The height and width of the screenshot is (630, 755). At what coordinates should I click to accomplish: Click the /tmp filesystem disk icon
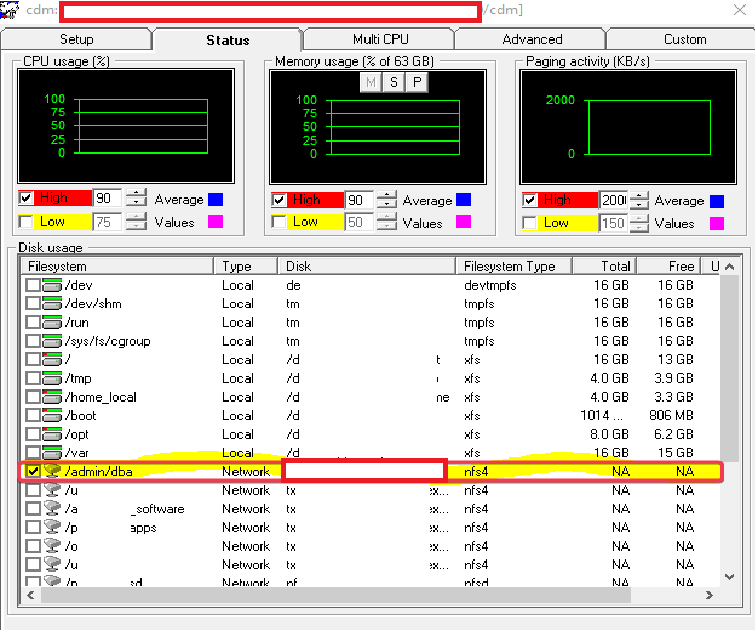click(53, 379)
